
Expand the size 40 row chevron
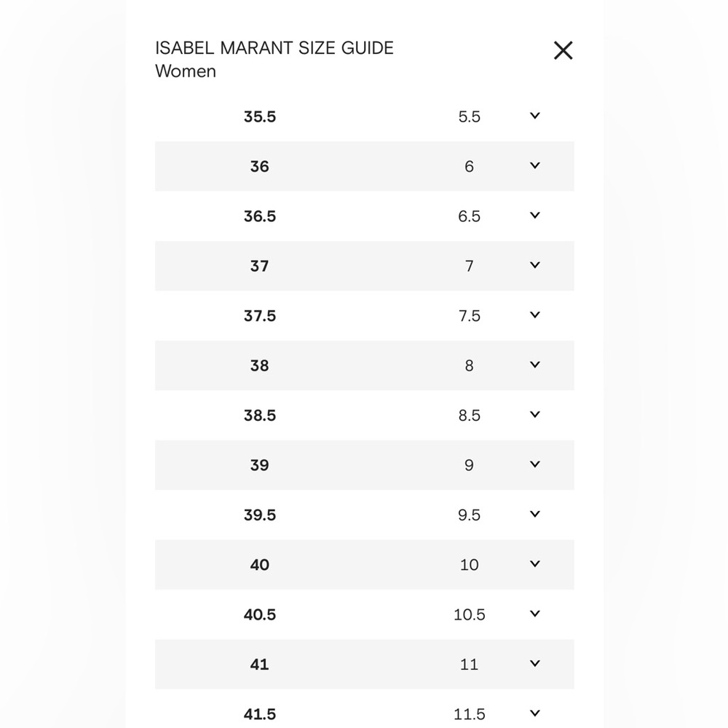[535, 563]
